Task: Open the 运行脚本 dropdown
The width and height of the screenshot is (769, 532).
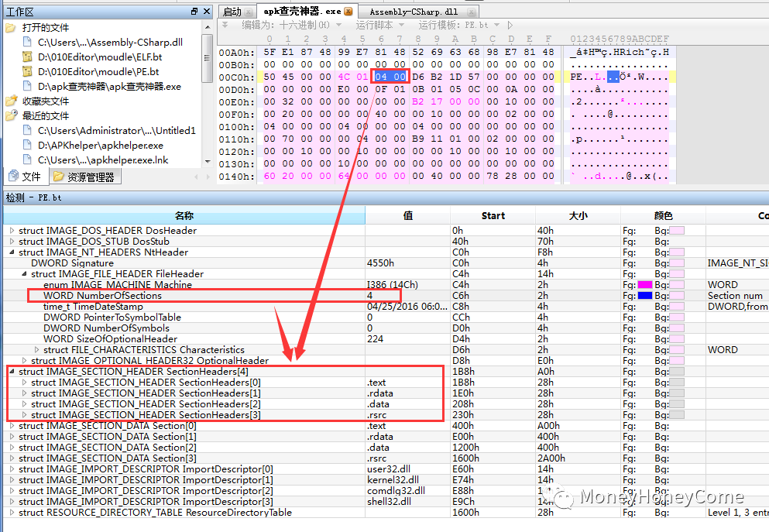Action: (379, 25)
